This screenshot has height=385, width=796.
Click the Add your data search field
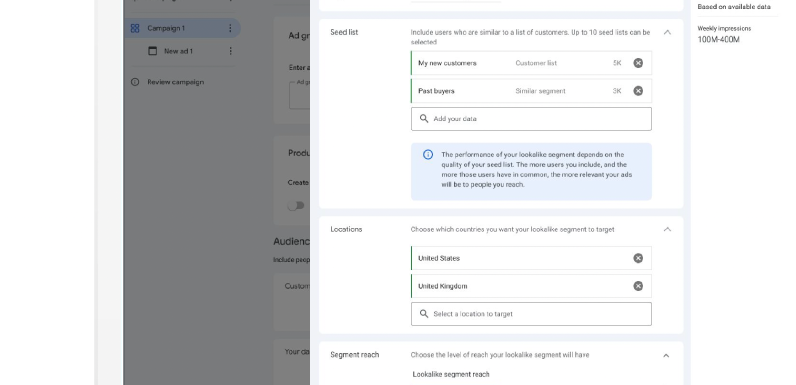pyautogui.click(x=532, y=119)
